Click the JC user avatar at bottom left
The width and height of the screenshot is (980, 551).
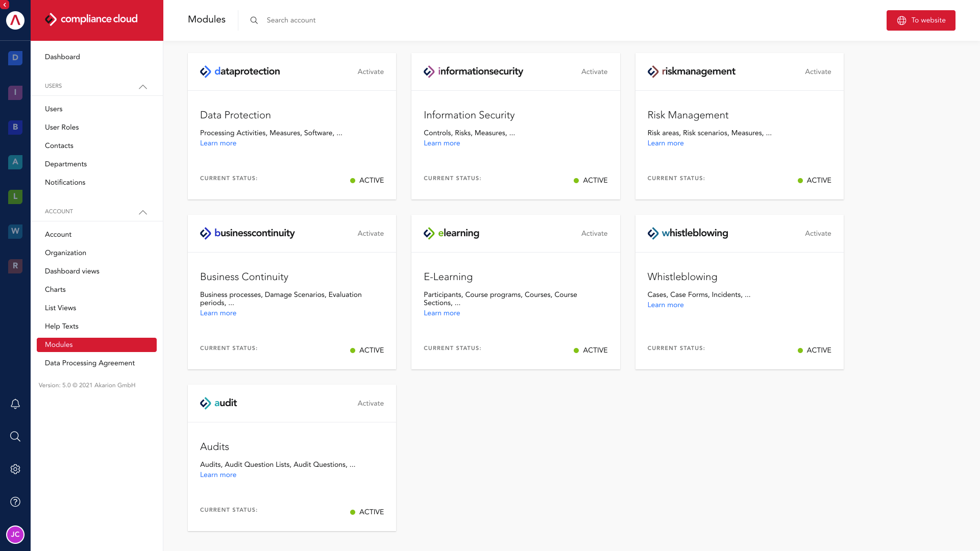click(15, 535)
